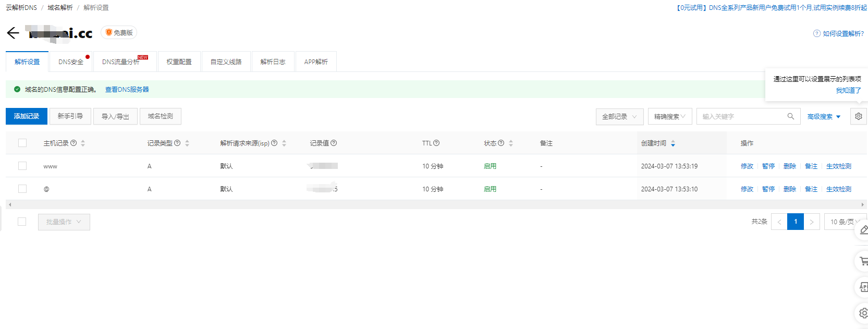
Task: Click the free edition shield badge
Action: point(119,32)
